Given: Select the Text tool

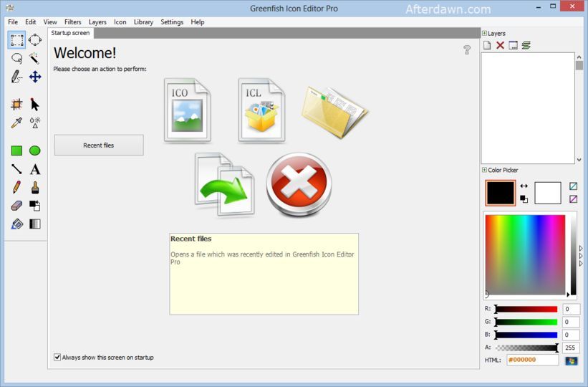Looking at the screenshot, I should [x=35, y=169].
